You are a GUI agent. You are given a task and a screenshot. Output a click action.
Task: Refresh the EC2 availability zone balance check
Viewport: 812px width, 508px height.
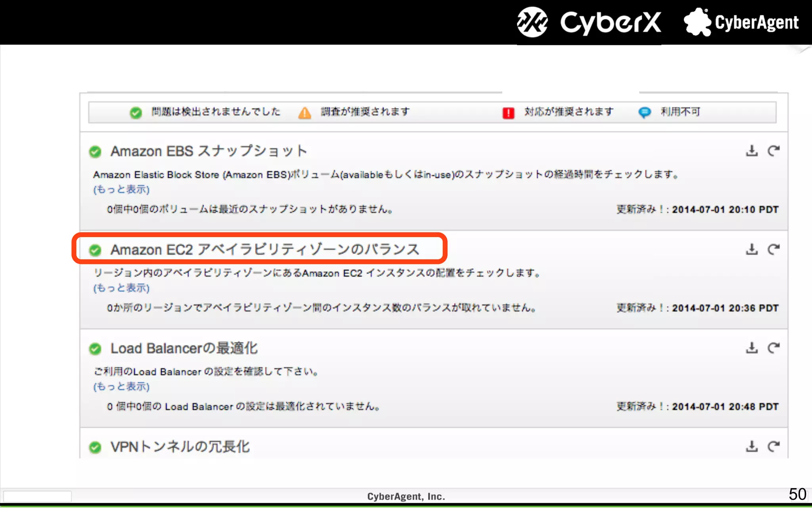(x=773, y=249)
